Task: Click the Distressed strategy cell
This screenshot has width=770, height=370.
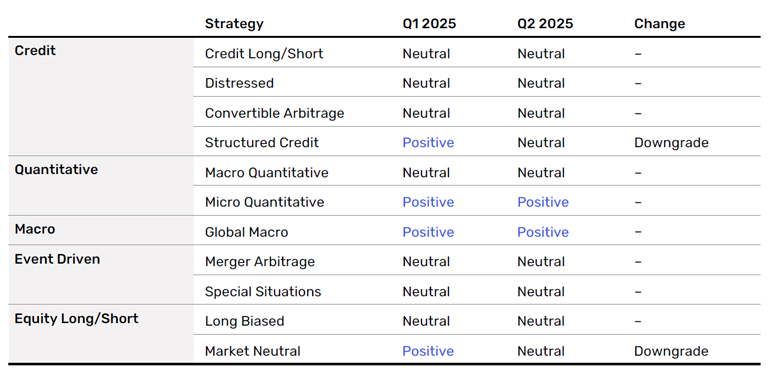Action: 239,83
